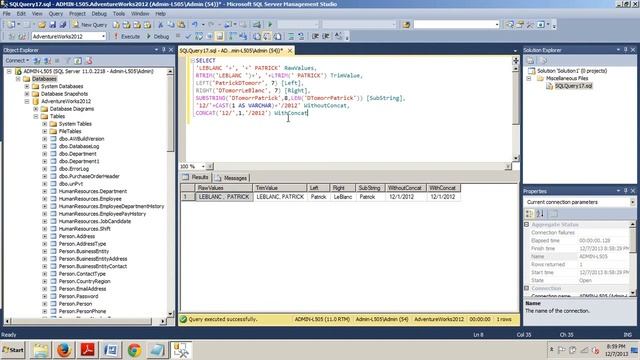
Task: Open the Connect dropdown in Object Explorer
Action: coord(17,60)
